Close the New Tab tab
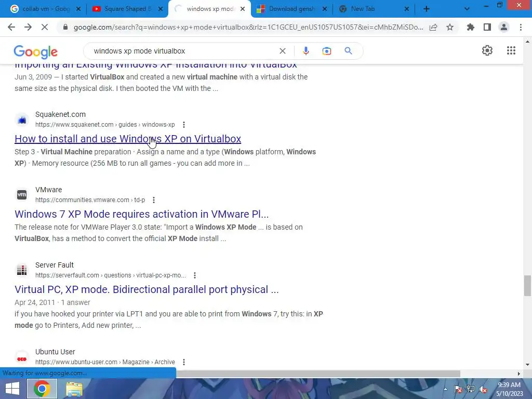The image size is (532, 399). [407, 9]
